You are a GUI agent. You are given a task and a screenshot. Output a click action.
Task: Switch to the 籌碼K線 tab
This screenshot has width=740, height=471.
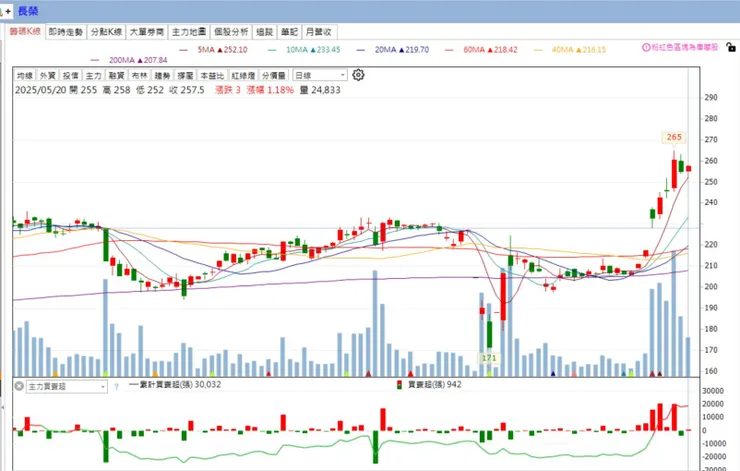pos(25,31)
